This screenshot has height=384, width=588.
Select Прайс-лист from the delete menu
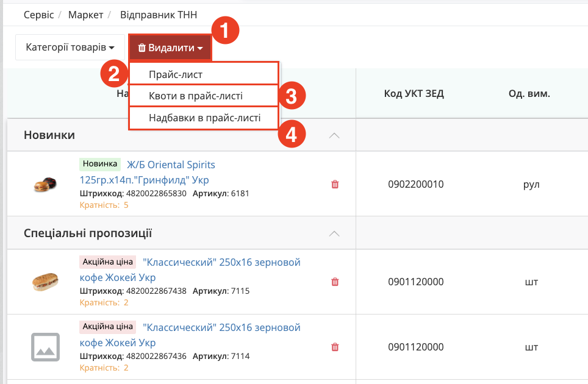pyautogui.click(x=204, y=74)
